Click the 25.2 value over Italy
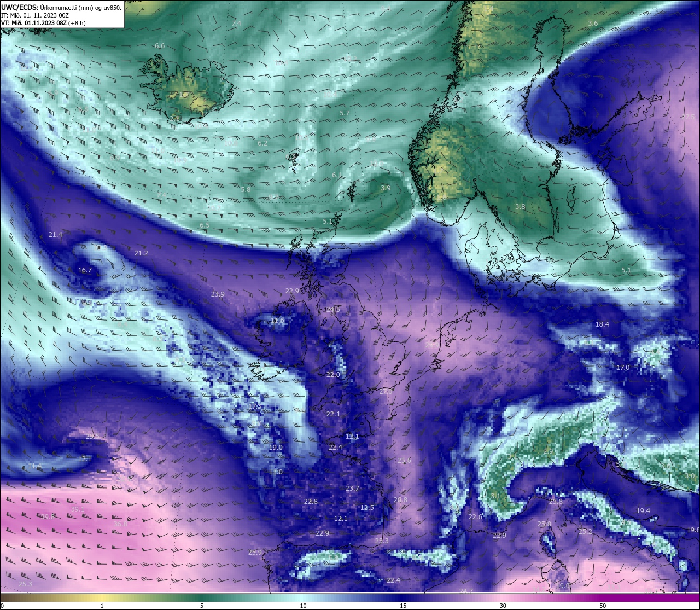This screenshot has height=610, width=700. pyautogui.click(x=586, y=532)
